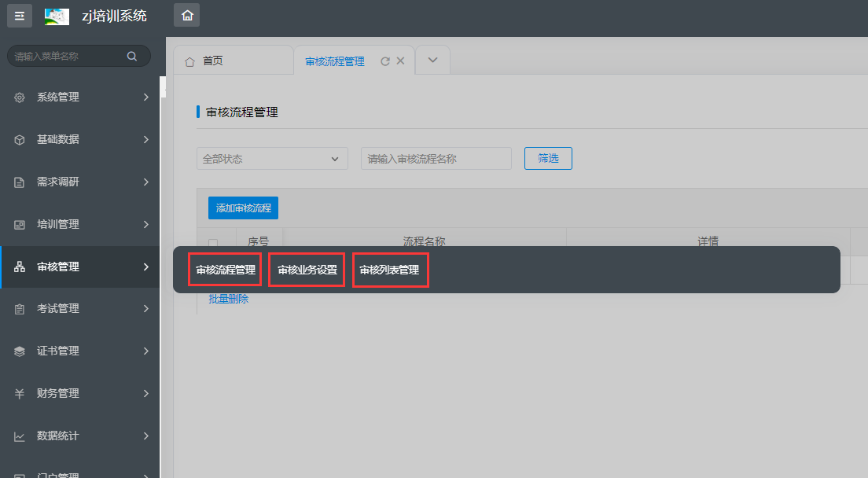Select 审核列表管理 in the flyout submenu
The width and height of the screenshot is (868, 478).
click(389, 270)
